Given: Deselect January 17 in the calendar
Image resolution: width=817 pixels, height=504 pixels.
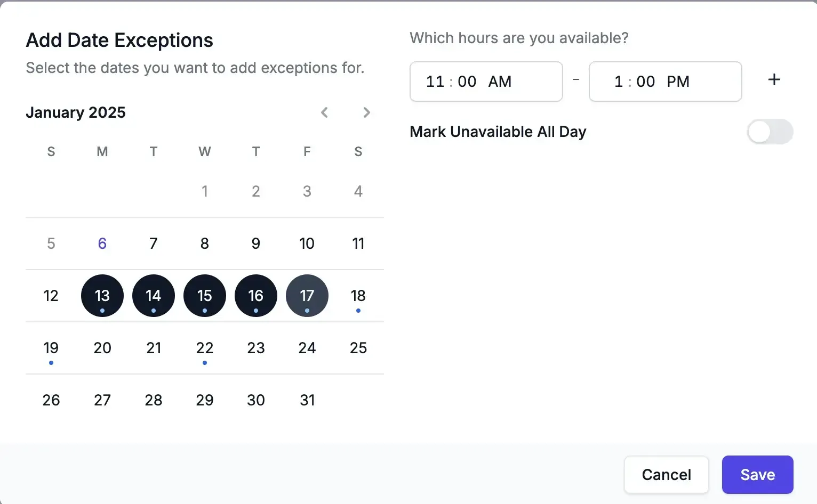Looking at the screenshot, I should tap(307, 296).
